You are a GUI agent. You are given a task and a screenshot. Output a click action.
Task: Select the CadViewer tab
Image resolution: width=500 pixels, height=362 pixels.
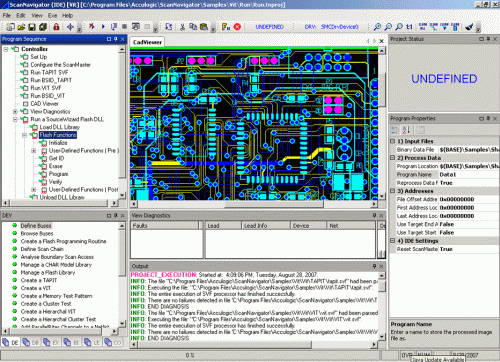point(147,42)
